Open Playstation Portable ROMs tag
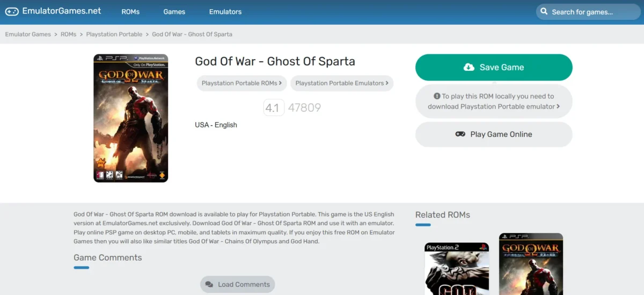644x295 pixels. pos(242,83)
